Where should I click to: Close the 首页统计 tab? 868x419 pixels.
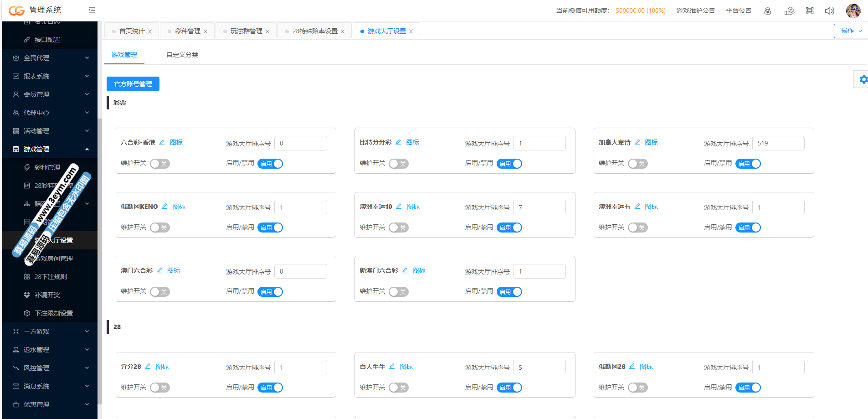point(150,31)
